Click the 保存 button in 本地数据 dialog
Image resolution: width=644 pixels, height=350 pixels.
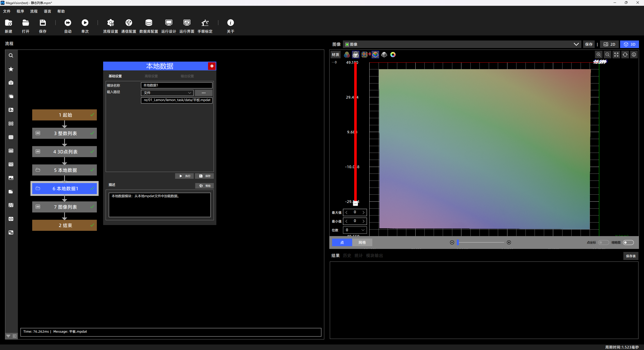[204, 176]
